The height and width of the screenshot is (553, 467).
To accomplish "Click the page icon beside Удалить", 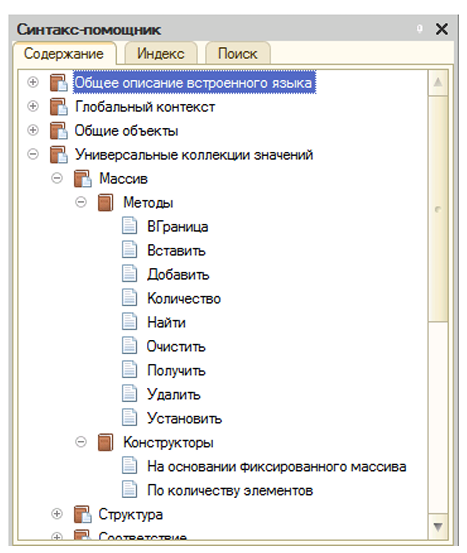I will tap(129, 394).
